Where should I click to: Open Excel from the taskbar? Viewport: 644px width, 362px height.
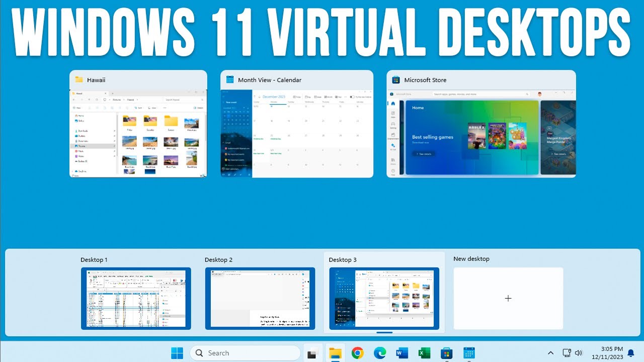click(424, 353)
